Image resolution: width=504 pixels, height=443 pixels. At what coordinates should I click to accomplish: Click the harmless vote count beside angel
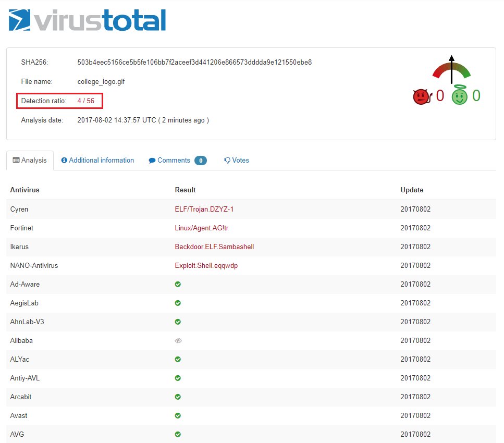pyautogui.click(x=476, y=96)
